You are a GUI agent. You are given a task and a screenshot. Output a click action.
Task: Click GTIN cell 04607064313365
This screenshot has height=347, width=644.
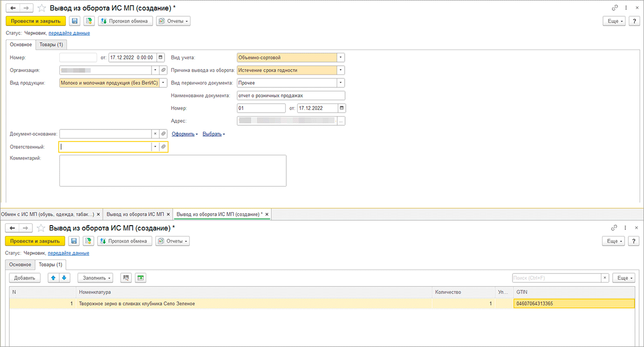coord(574,303)
